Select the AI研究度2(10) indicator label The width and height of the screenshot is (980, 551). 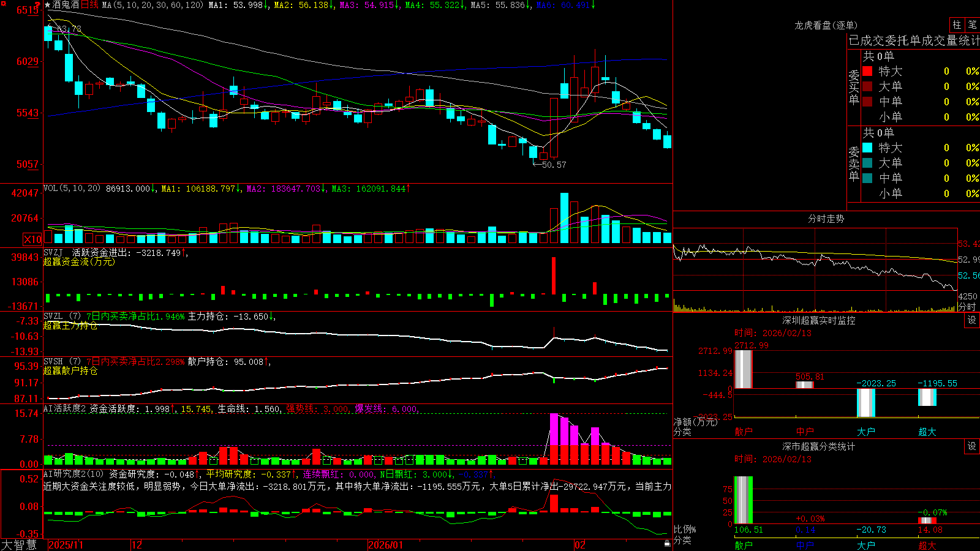pyautogui.click(x=73, y=474)
